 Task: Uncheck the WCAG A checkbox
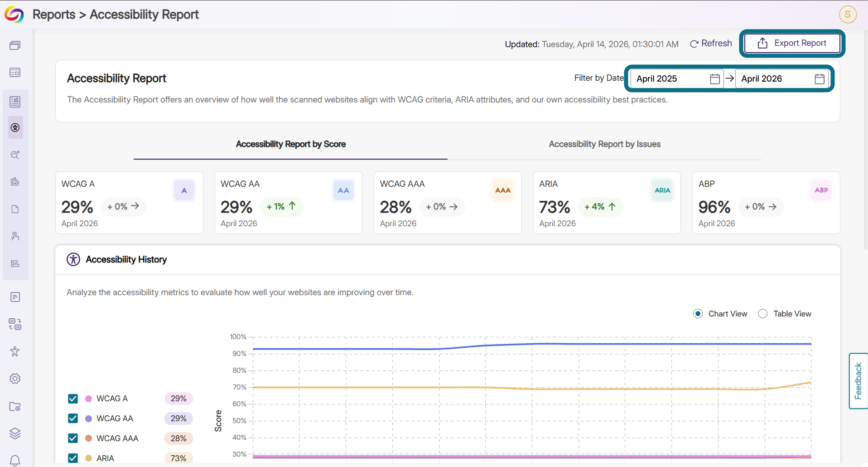coord(73,399)
